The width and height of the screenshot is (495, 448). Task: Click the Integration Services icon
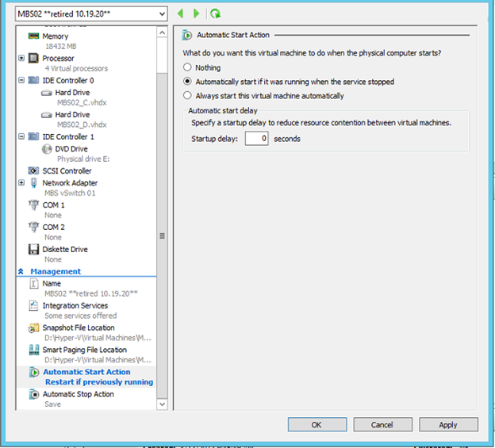(x=34, y=306)
